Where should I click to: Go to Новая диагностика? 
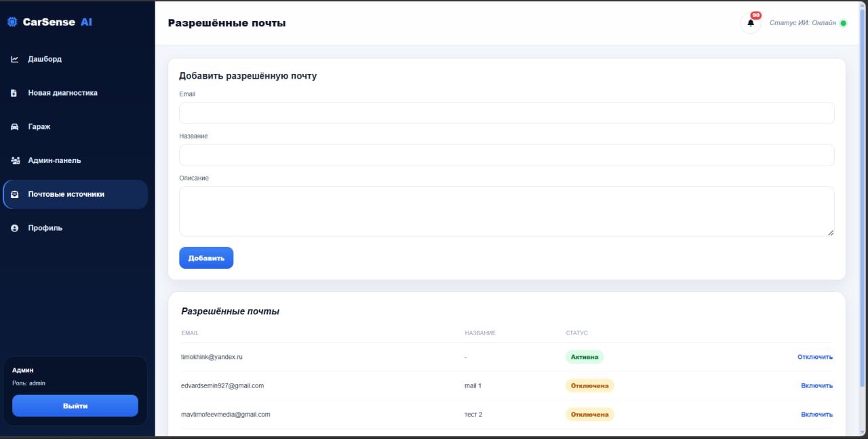(x=75, y=93)
